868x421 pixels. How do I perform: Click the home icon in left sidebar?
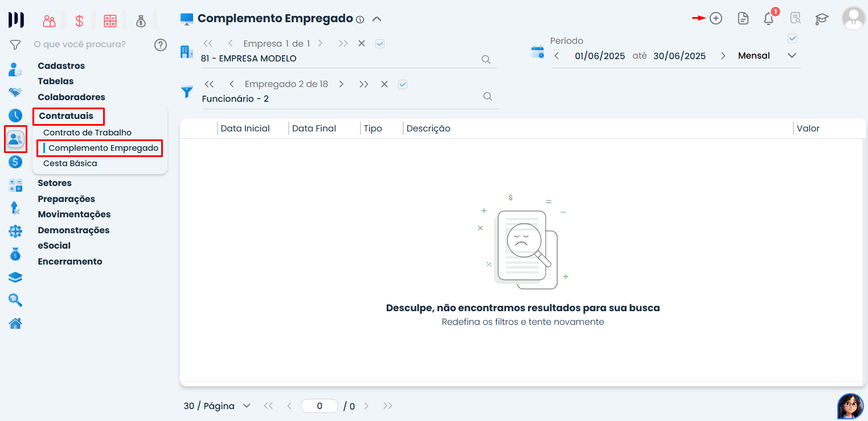pyautogui.click(x=15, y=324)
